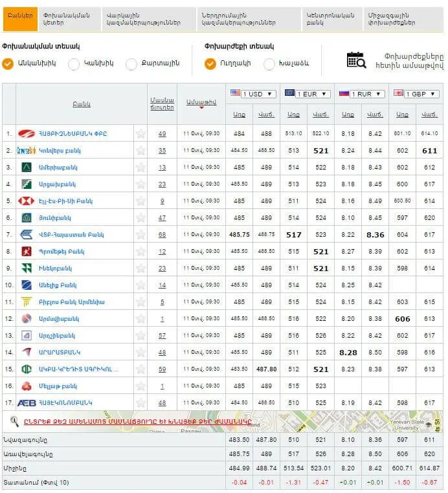The width and height of the screenshot is (448, 493).
Task: Click the Կոնվերս բանկ logo icon
Action: [27, 151]
